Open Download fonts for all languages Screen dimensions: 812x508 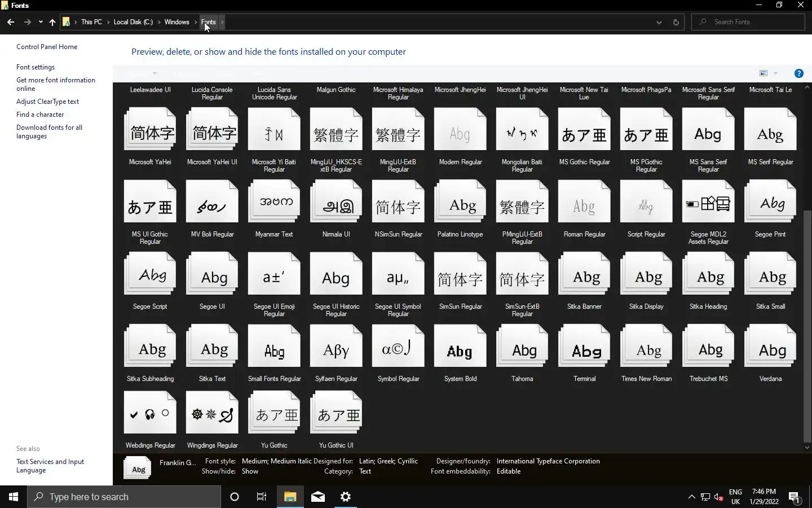(x=49, y=132)
